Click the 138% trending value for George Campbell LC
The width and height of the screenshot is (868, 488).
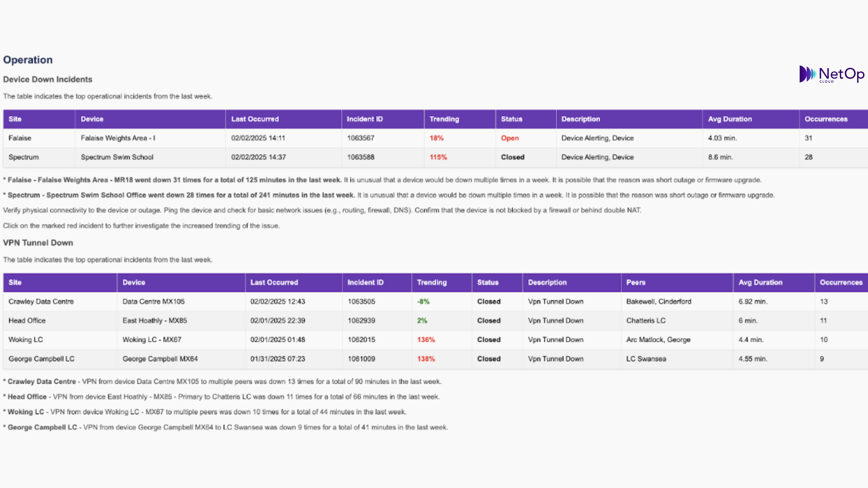tap(425, 359)
